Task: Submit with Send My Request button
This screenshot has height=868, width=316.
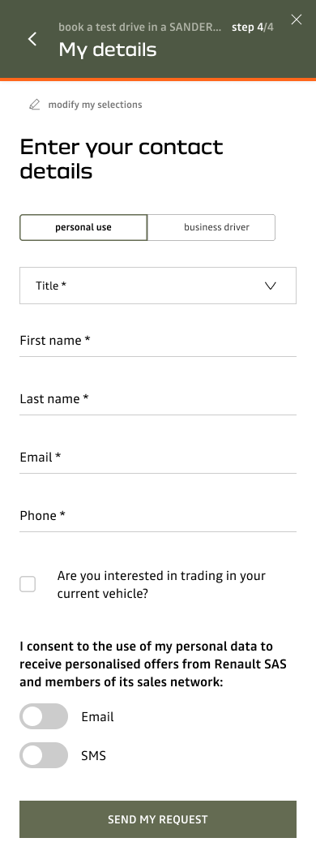Action: 158,819
